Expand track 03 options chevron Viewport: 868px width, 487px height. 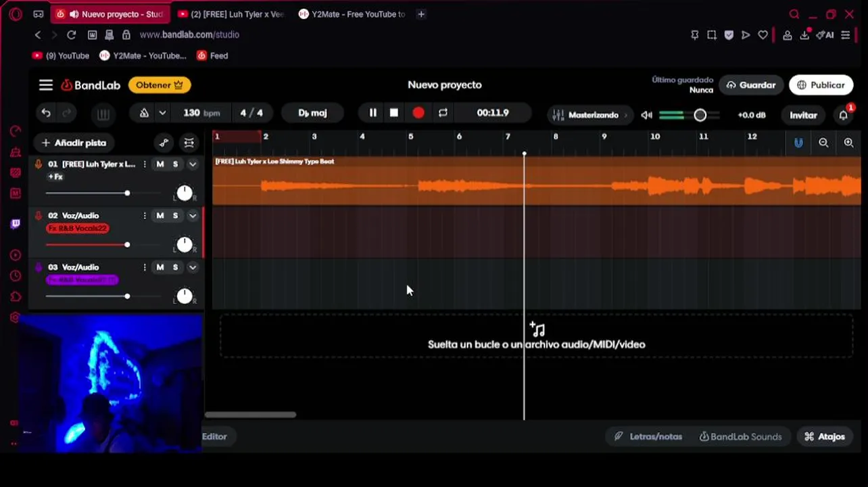coord(193,267)
